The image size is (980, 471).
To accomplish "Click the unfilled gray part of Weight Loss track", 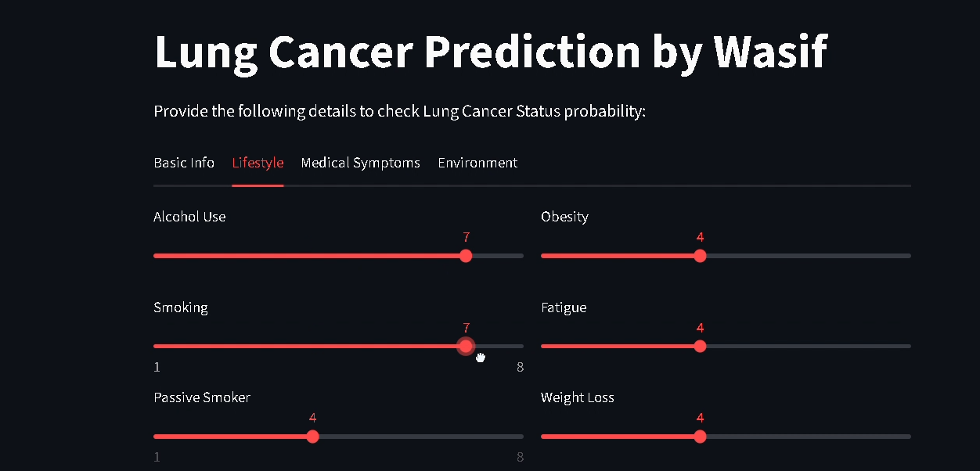I will tap(806, 437).
